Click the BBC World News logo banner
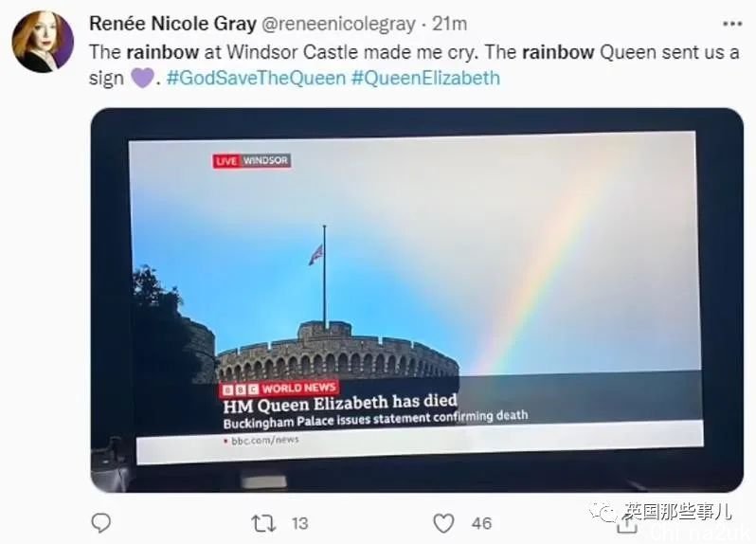This screenshot has height=544, width=756. tap(279, 389)
